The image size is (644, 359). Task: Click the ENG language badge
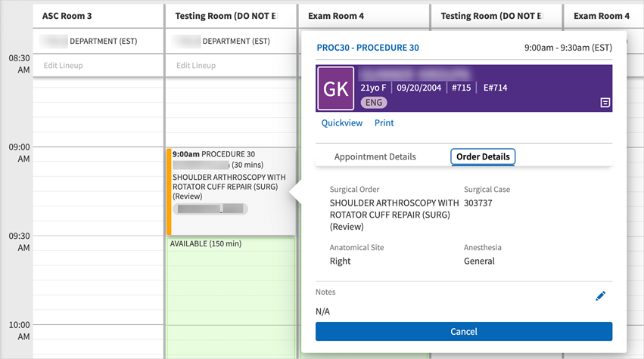[x=374, y=103]
